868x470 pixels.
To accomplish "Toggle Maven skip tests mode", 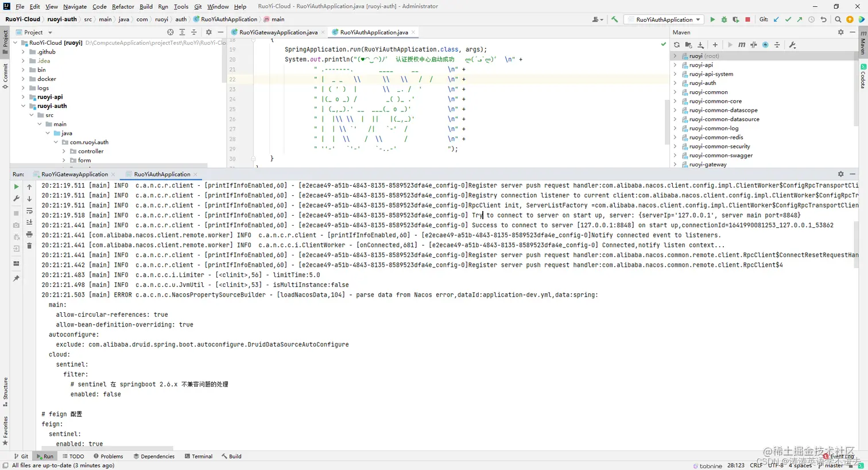I will tap(765, 45).
